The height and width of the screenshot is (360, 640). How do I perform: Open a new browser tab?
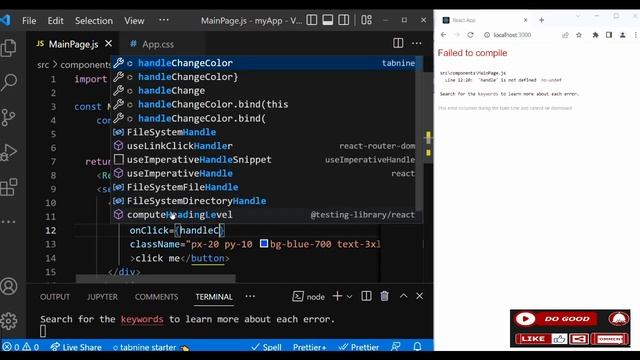pos(542,20)
